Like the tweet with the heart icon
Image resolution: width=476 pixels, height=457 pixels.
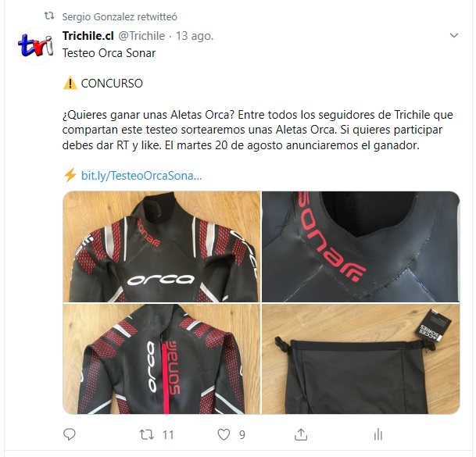click(x=224, y=434)
